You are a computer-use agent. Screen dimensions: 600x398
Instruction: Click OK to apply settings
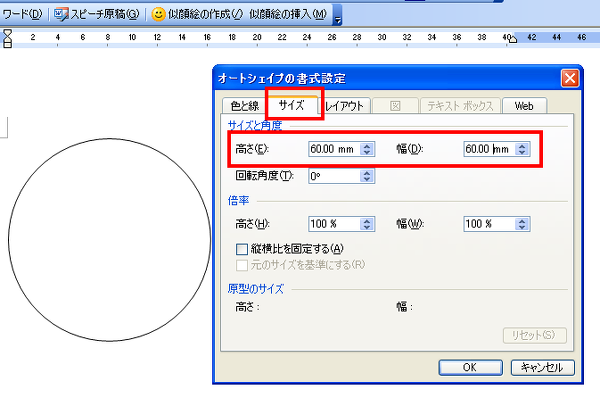tap(470, 367)
